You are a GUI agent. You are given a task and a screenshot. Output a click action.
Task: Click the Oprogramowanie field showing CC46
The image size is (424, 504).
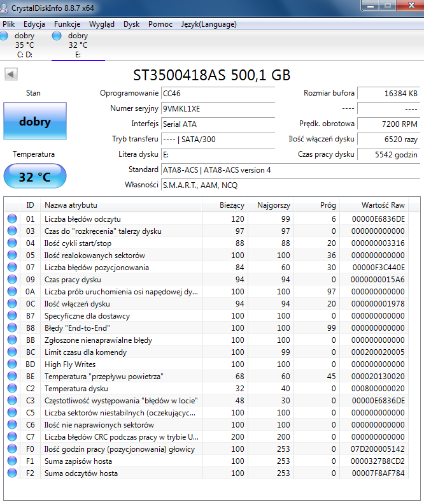218,94
